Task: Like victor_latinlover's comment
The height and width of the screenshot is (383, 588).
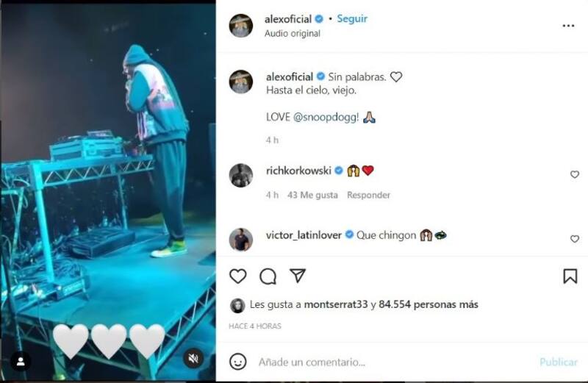Action: (575, 239)
